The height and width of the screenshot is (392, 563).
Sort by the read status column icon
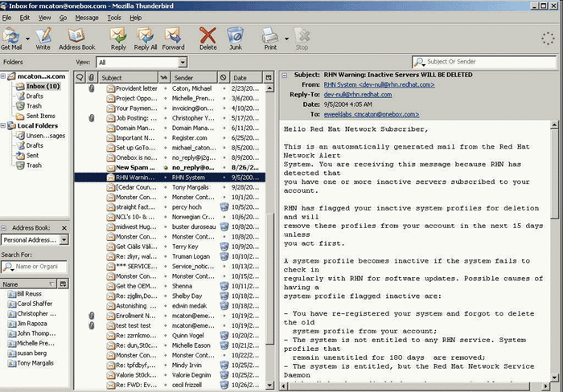(164, 77)
